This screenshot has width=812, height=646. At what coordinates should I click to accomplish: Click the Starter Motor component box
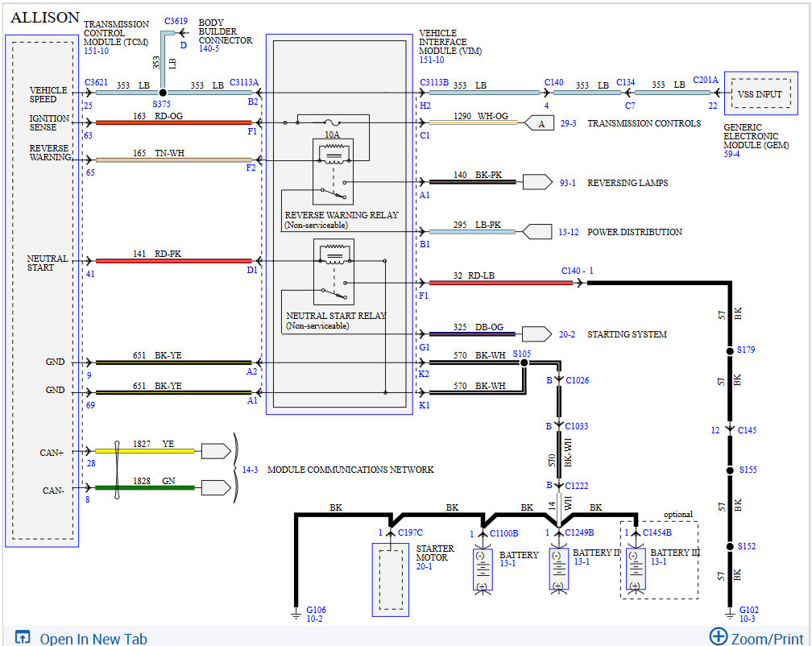click(x=391, y=580)
